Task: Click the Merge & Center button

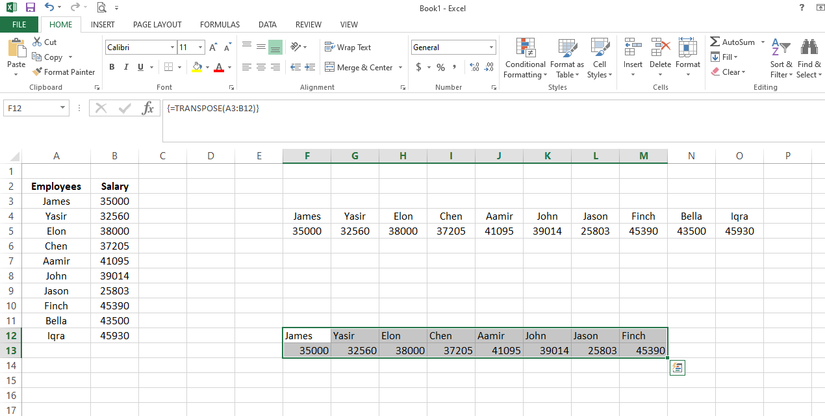Action: (358, 67)
